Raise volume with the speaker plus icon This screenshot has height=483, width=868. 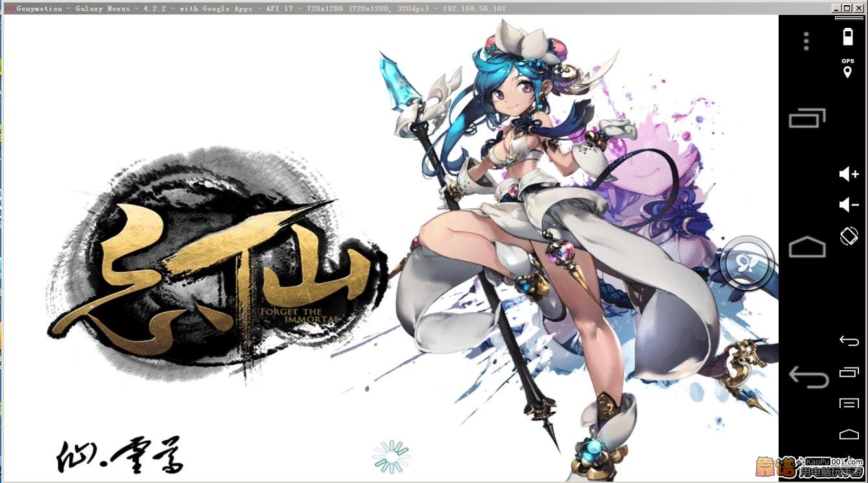pos(849,174)
